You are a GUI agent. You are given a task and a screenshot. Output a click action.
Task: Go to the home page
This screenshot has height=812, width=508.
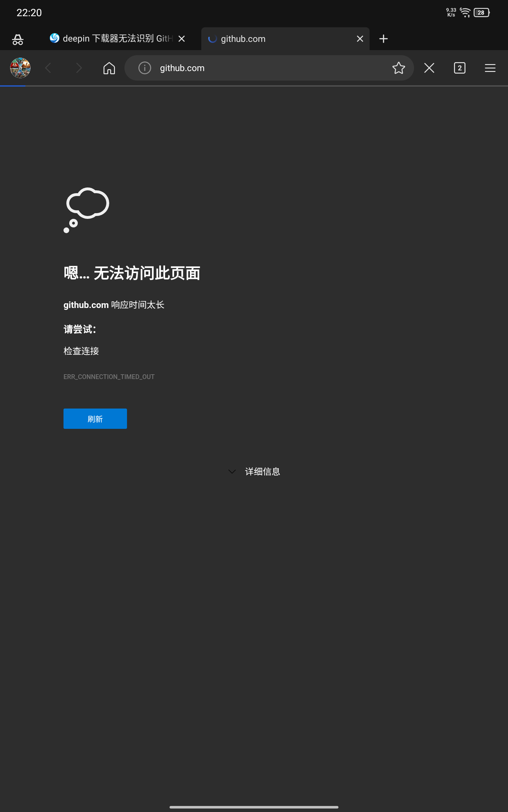click(x=109, y=68)
